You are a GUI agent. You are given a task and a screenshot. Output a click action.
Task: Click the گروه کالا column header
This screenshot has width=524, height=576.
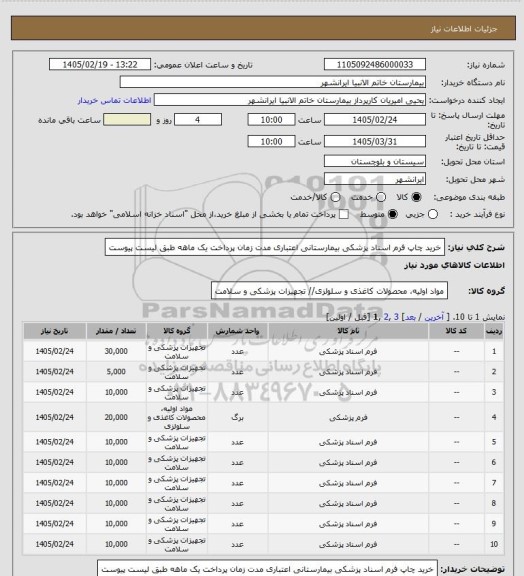tap(177, 331)
